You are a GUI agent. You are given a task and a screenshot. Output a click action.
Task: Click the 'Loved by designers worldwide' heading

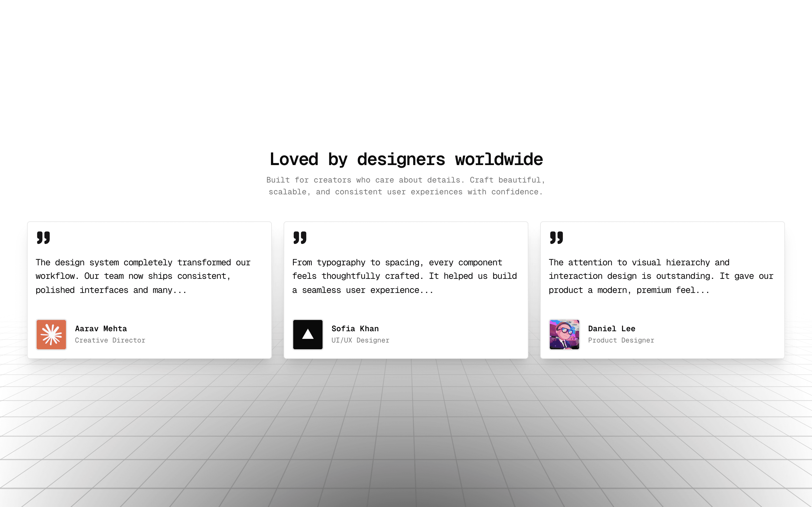click(406, 159)
